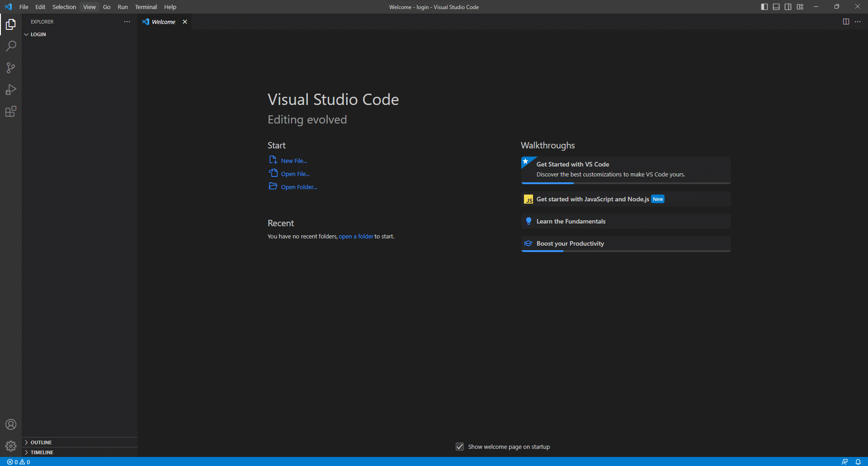The height and width of the screenshot is (466, 868).
Task: Open the Extensions view icon
Action: pyautogui.click(x=11, y=111)
